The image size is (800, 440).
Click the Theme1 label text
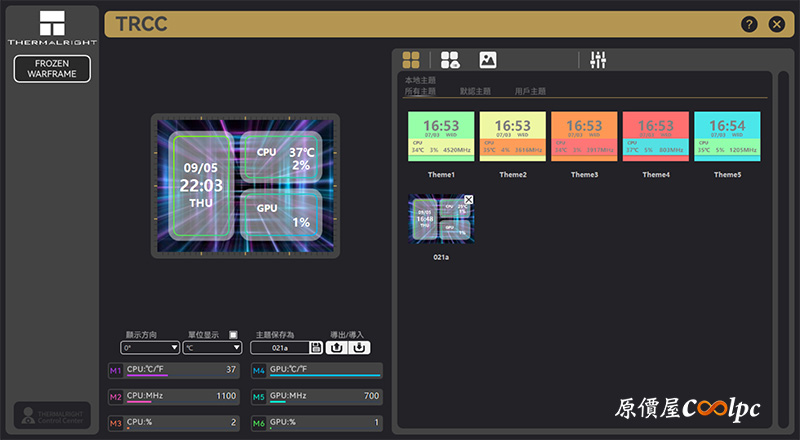(441, 175)
